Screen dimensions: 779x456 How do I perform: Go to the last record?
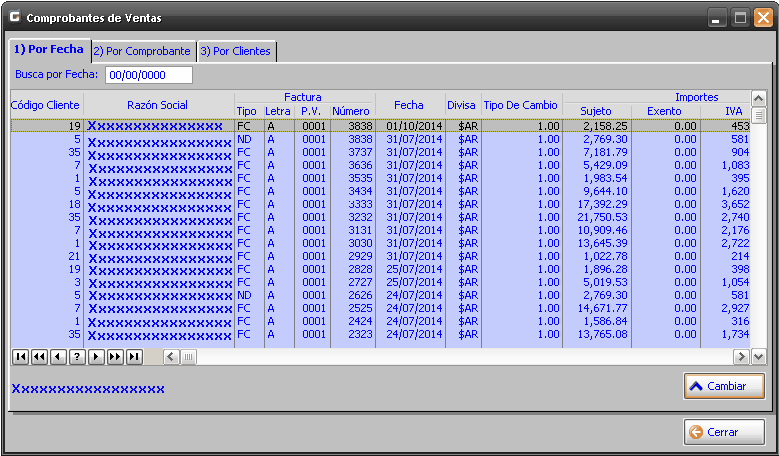click(134, 357)
